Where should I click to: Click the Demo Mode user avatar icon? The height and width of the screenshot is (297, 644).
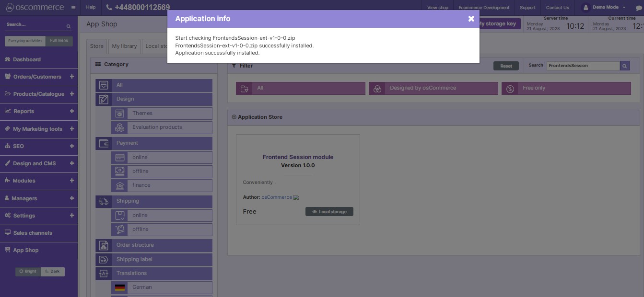(585, 8)
